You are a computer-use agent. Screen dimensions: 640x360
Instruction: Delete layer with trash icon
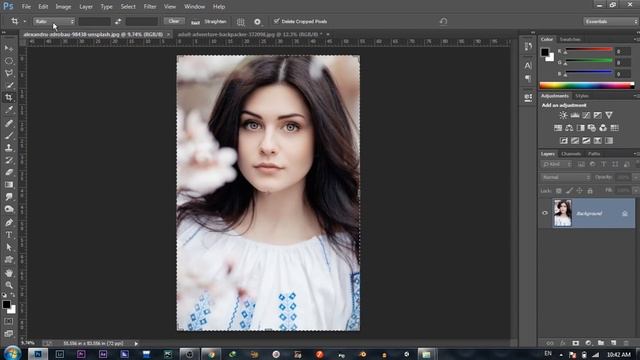coord(626,343)
